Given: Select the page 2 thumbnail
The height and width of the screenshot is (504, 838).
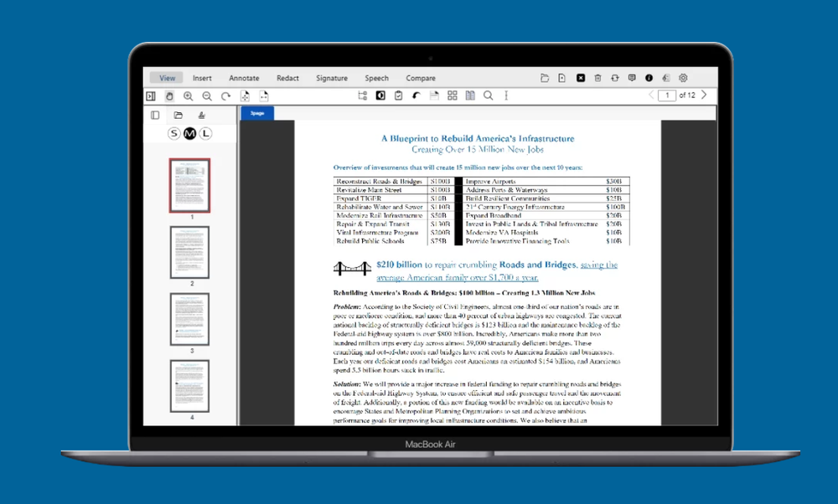Looking at the screenshot, I should [189, 252].
